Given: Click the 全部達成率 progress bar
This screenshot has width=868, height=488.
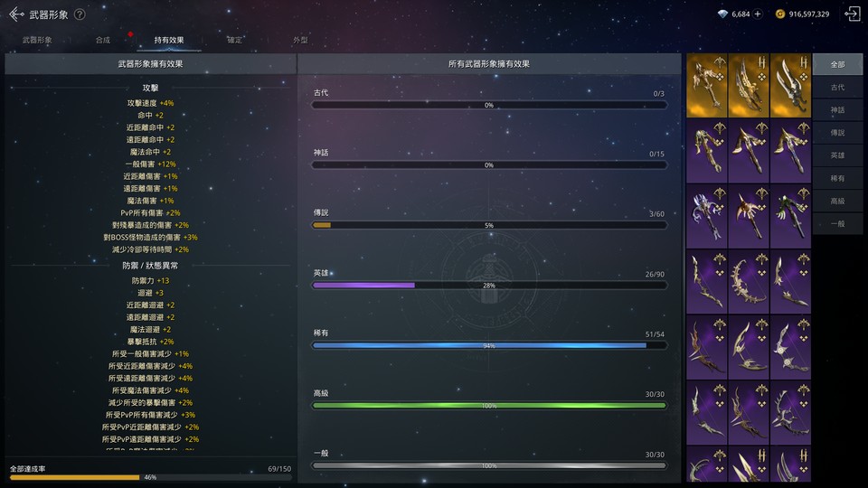Looking at the screenshot, I should point(150,477).
